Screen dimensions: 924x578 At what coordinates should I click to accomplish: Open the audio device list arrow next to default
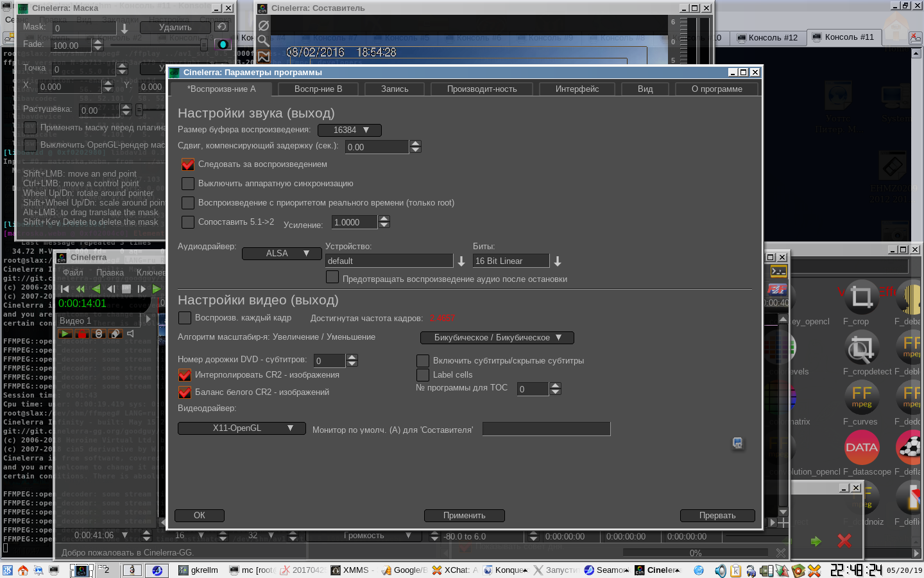pyautogui.click(x=461, y=261)
